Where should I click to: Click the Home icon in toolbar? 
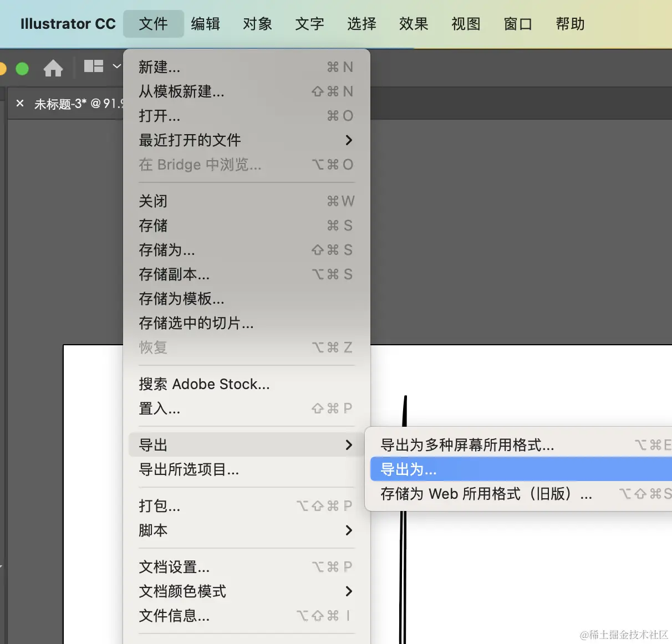click(x=53, y=68)
